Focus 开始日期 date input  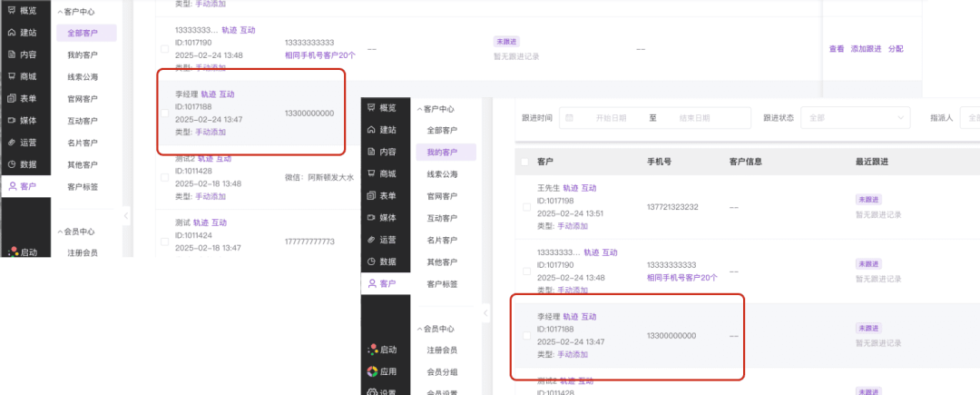[x=611, y=117]
